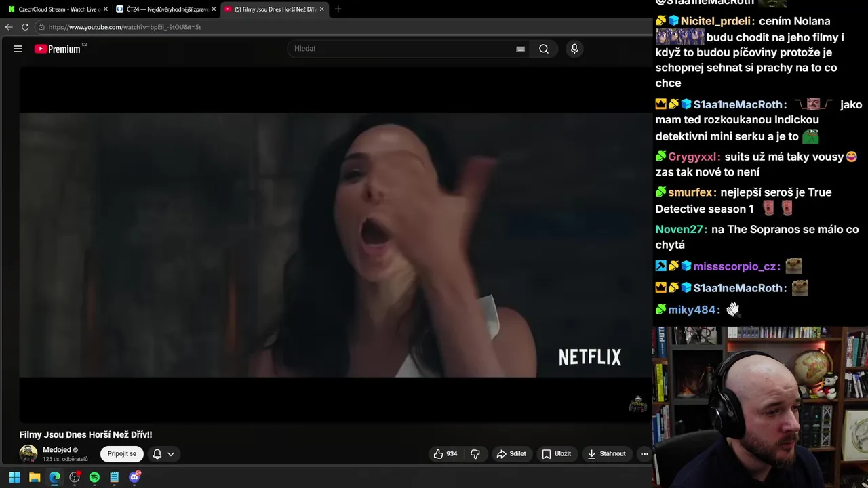Click the notification bell icon
Image resolution: width=868 pixels, height=488 pixels.
pos(157,454)
